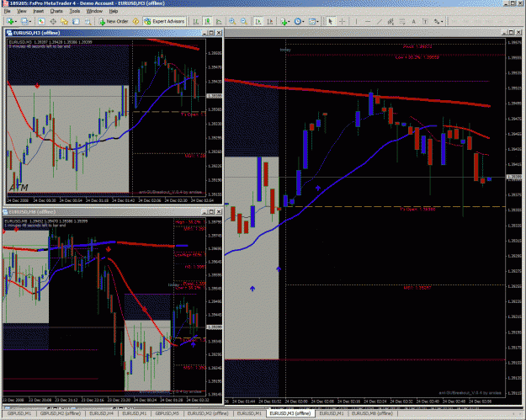Click the ATM label in the M3 chart
This screenshot has width=526, height=420.
click(19, 188)
